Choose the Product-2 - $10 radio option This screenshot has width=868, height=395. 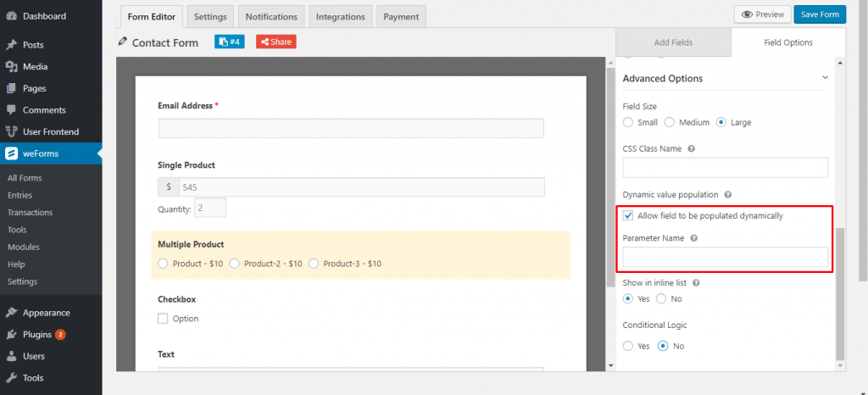tap(234, 264)
